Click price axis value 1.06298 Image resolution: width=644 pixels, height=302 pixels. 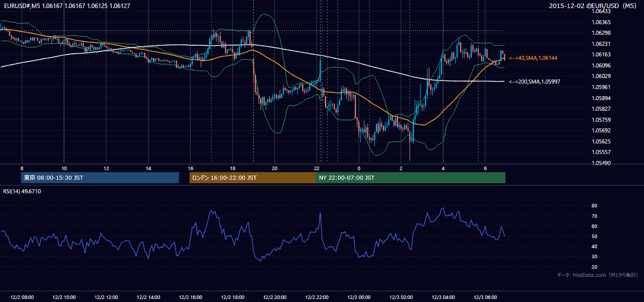(601, 33)
